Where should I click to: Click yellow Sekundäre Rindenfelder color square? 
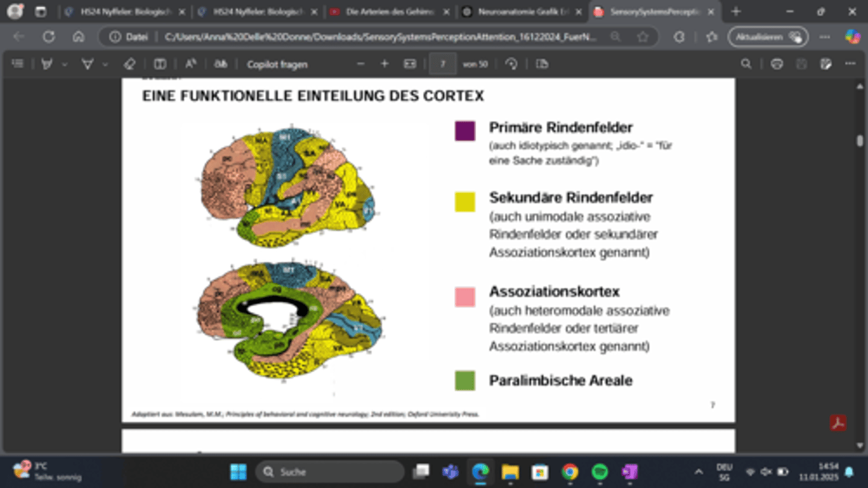coord(465,202)
